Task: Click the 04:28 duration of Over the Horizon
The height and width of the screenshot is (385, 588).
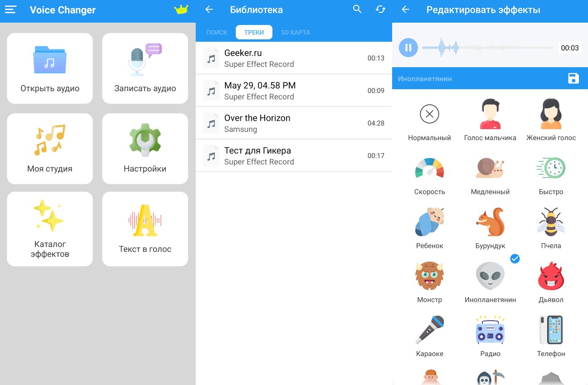Action: tap(376, 123)
